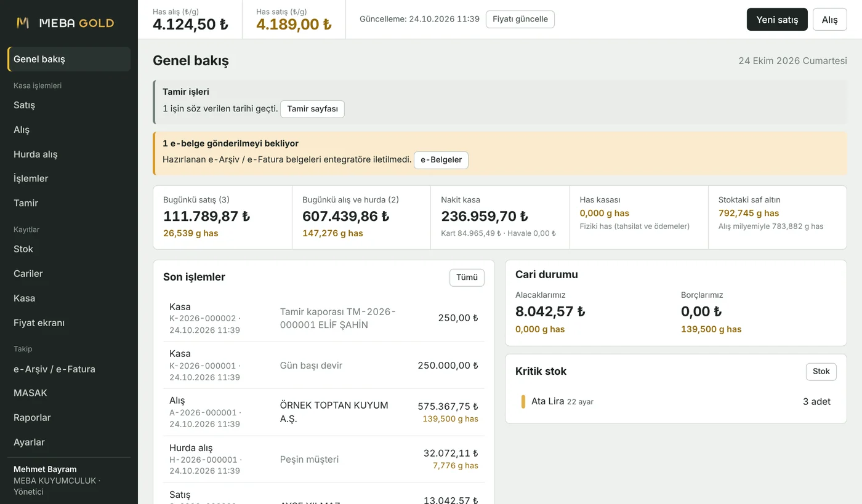Screen dimensions: 862x504
Task: Open the Alış sidebar item
Action: pos(69,130)
